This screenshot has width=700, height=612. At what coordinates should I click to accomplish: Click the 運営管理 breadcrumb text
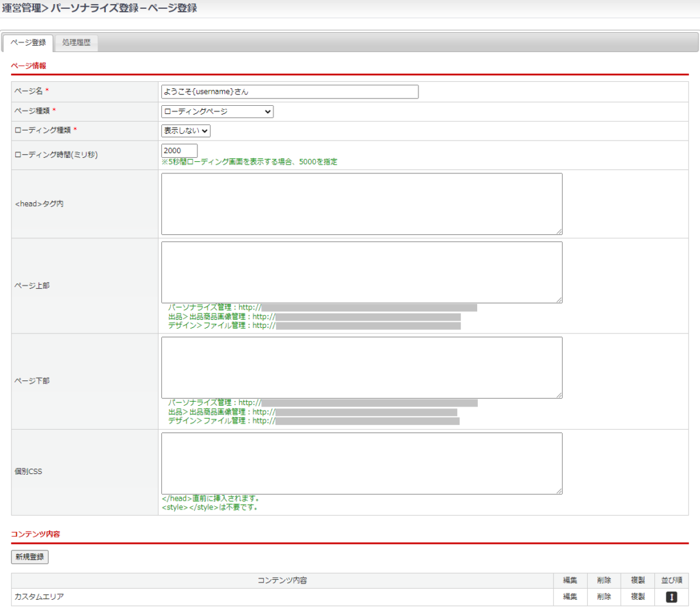click(21, 8)
